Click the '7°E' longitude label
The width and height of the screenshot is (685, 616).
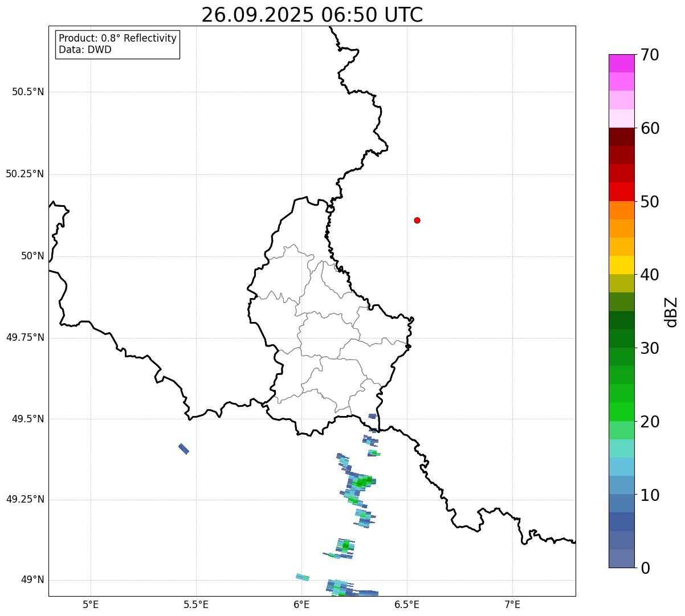coord(512,604)
